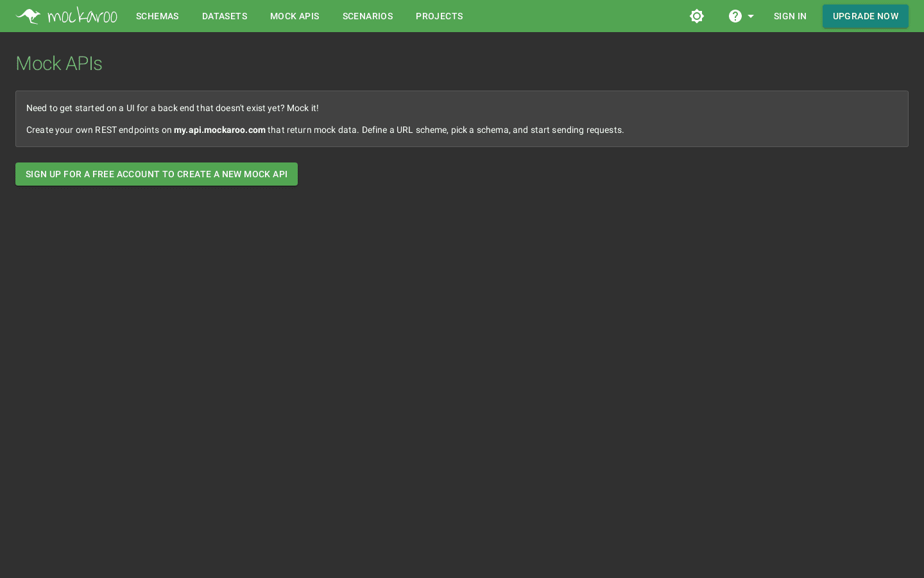Image resolution: width=924 pixels, height=578 pixels.
Task: Click Sign up for a free account
Action: click(157, 174)
